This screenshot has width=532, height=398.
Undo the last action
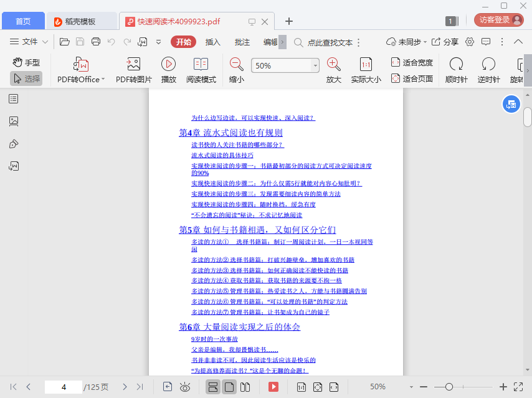click(x=112, y=42)
